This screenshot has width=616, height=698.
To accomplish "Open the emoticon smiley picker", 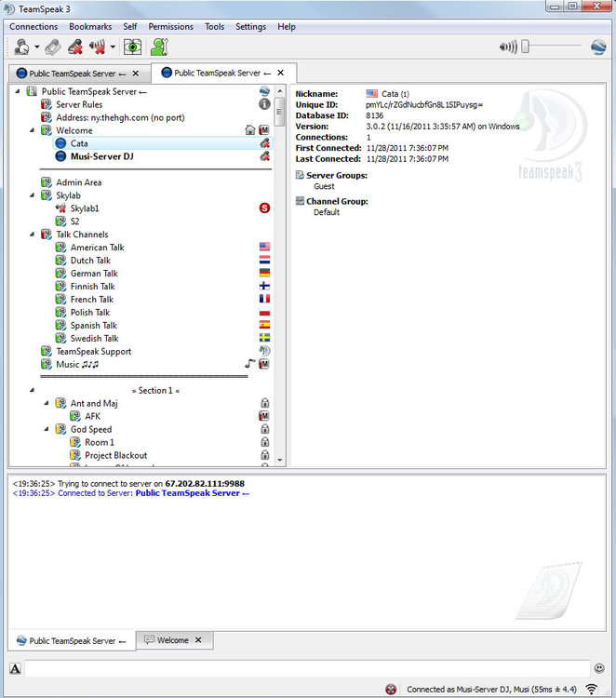I will coord(599,668).
